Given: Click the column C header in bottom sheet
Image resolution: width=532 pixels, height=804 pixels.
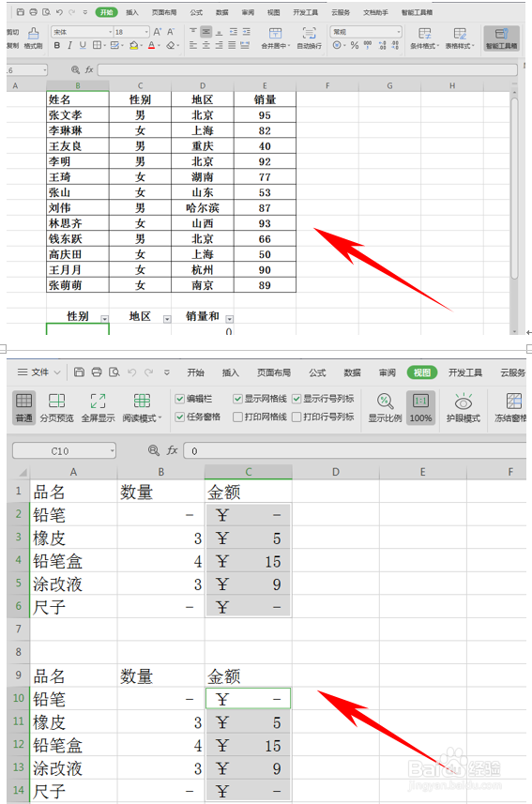Looking at the screenshot, I should click(249, 472).
